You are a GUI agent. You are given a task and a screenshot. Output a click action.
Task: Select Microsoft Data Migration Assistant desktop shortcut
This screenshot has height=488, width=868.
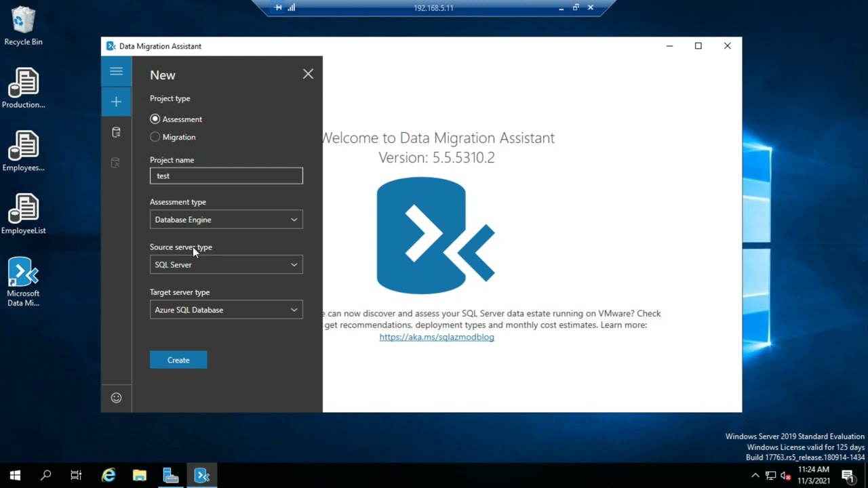[23, 281]
